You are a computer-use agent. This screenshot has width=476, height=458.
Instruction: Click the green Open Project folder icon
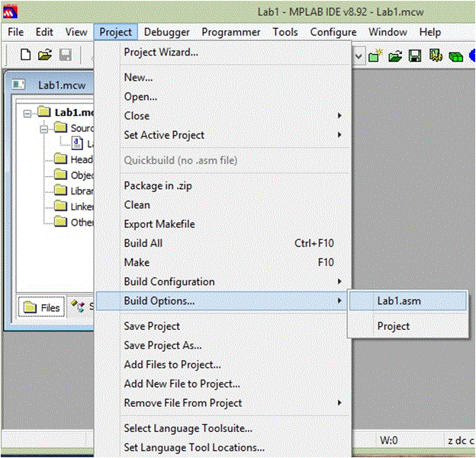coord(395,56)
